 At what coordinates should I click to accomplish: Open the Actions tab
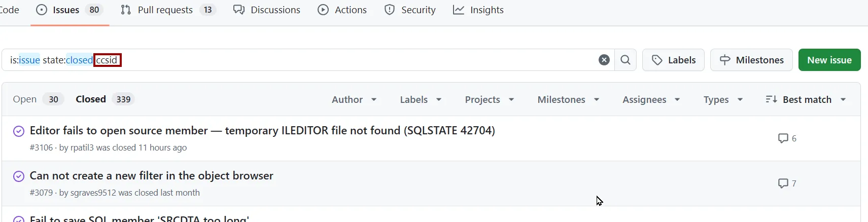342,10
